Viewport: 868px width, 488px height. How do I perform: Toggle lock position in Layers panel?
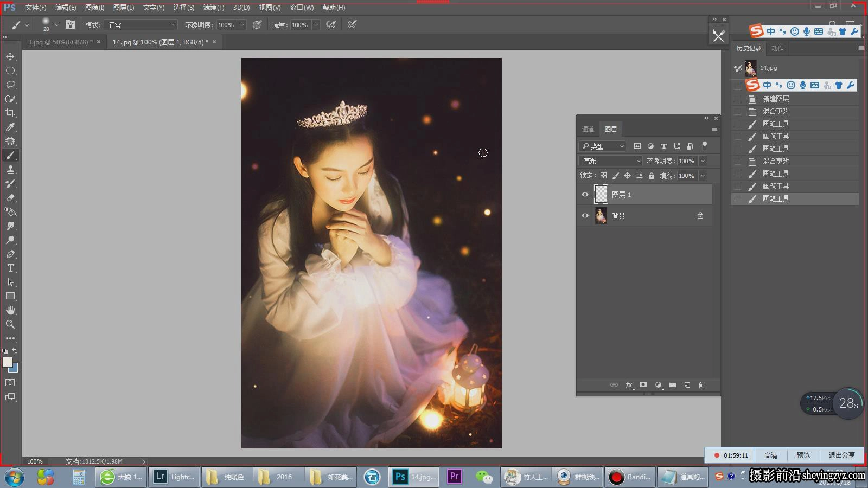coord(627,175)
